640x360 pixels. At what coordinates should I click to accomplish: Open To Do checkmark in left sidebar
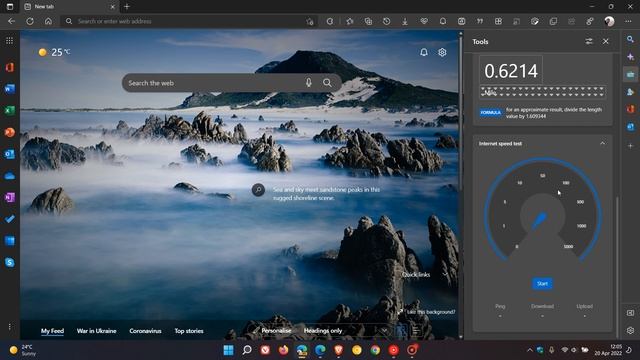click(9, 219)
